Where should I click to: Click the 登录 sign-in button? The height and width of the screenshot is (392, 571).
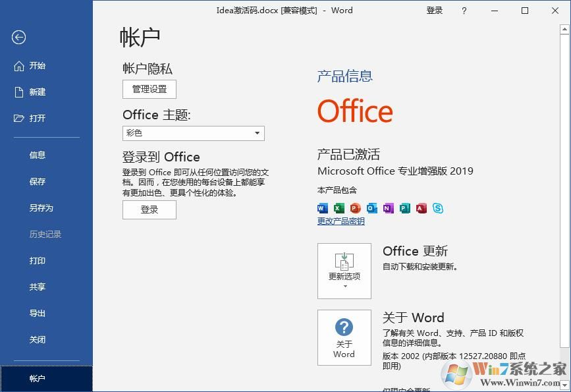click(x=149, y=210)
